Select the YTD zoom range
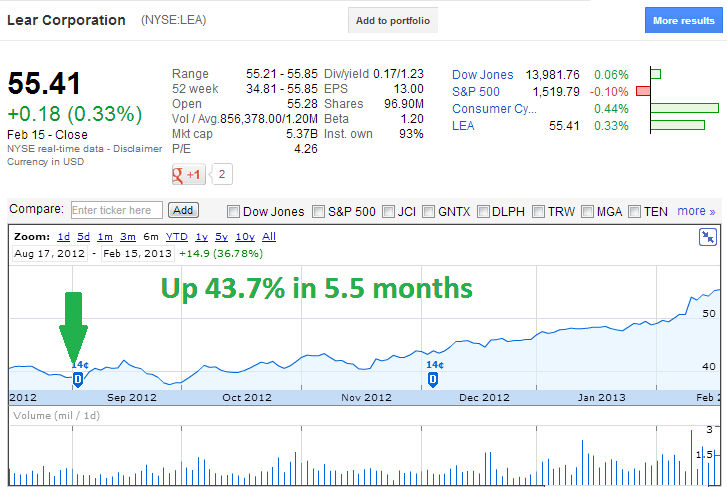 tap(177, 237)
